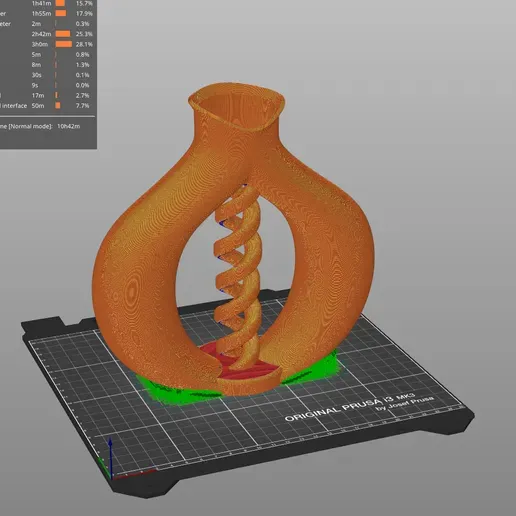Screen dimensions: 516x516
Task: Click the orange bar beside 3h0m
Action: pos(63,44)
